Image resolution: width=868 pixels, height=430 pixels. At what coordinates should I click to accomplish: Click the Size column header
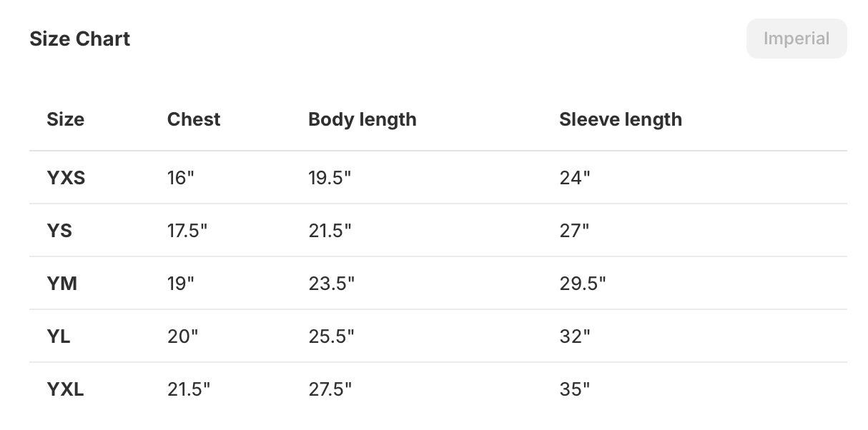tap(65, 119)
